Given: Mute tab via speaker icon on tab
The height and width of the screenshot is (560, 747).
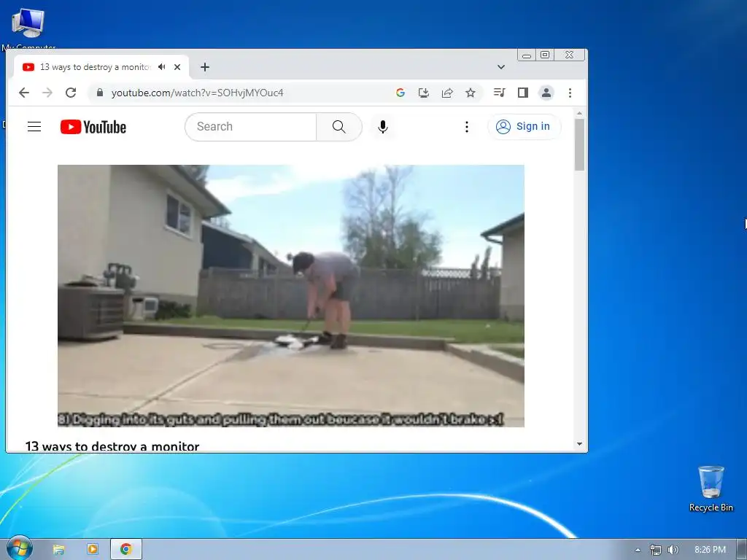Looking at the screenshot, I should click(x=162, y=67).
